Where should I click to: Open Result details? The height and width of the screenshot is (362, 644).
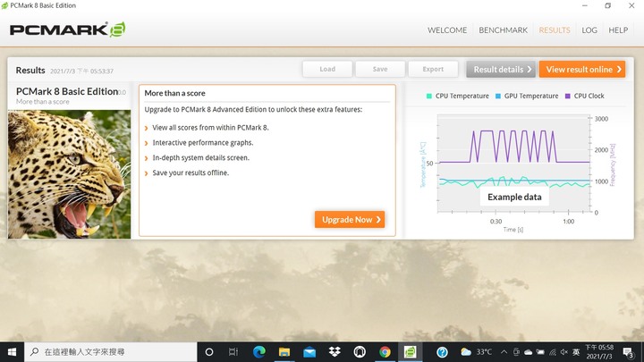click(501, 70)
